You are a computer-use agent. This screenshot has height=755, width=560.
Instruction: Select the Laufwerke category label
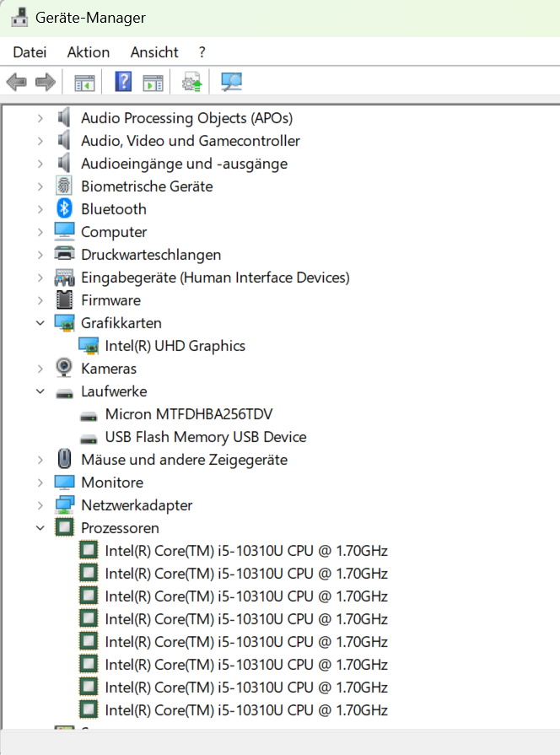point(114,391)
